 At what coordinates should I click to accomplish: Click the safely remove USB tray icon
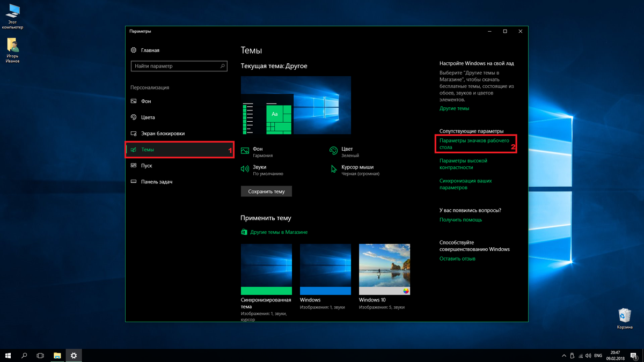(x=572, y=355)
